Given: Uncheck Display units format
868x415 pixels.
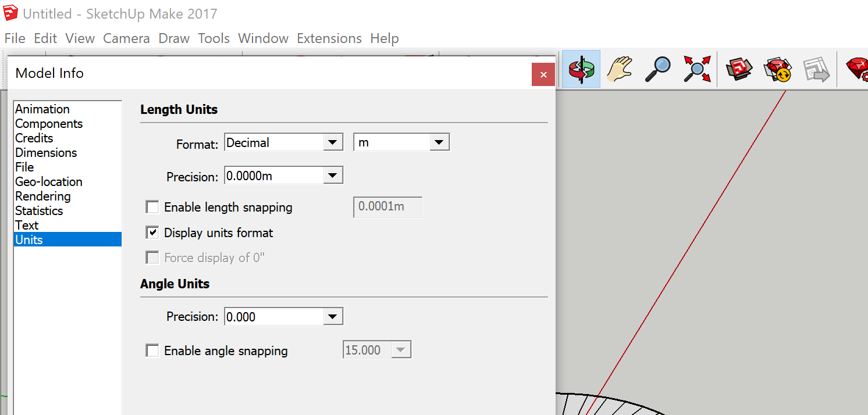Looking at the screenshot, I should pyautogui.click(x=152, y=232).
